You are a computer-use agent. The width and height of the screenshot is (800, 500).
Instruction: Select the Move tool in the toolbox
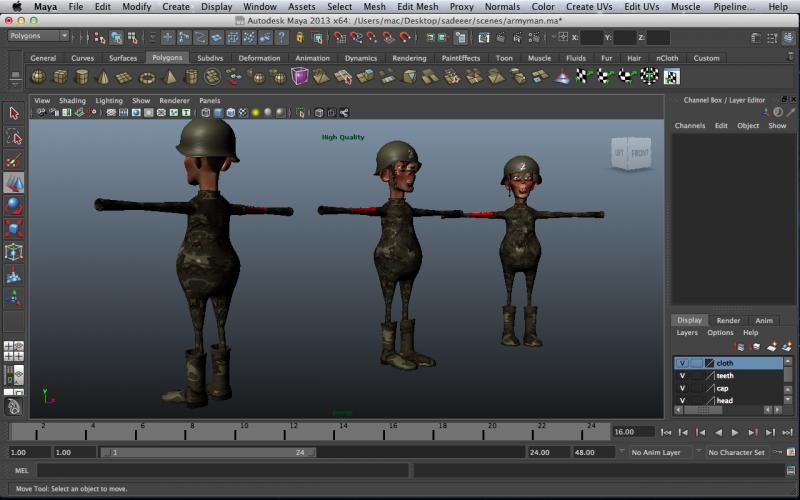[x=14, y=184]
